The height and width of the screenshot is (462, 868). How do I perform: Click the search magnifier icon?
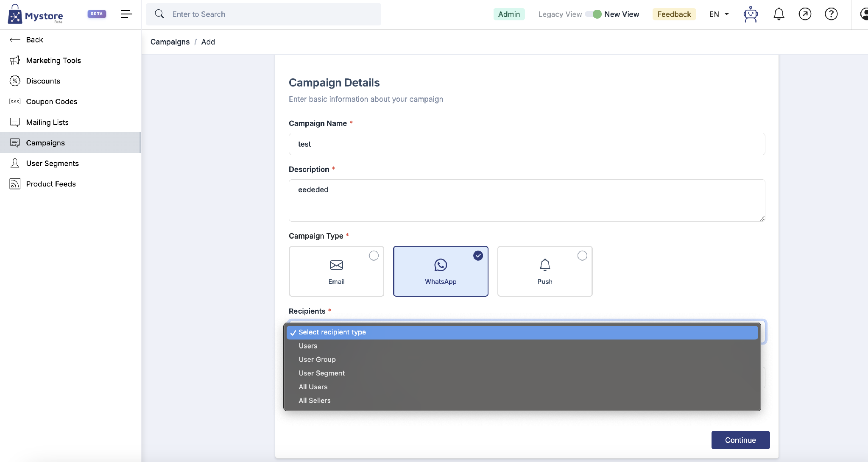159,14
